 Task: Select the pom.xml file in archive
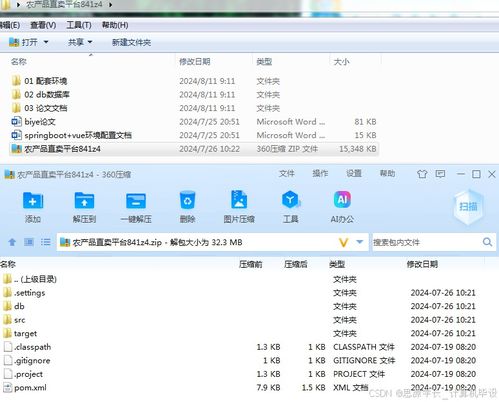30,388
